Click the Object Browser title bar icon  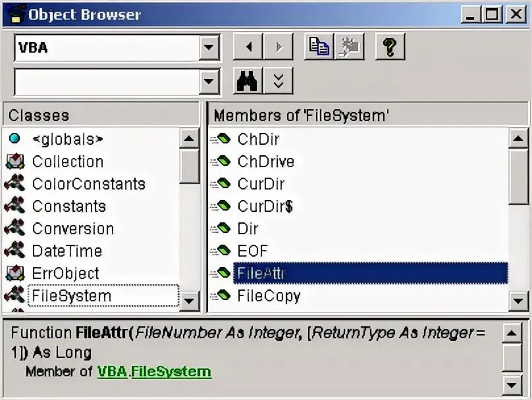(14, 14)
